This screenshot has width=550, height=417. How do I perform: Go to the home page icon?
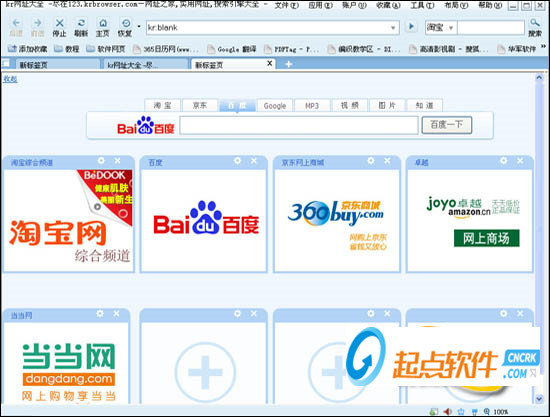pos(103,23)
